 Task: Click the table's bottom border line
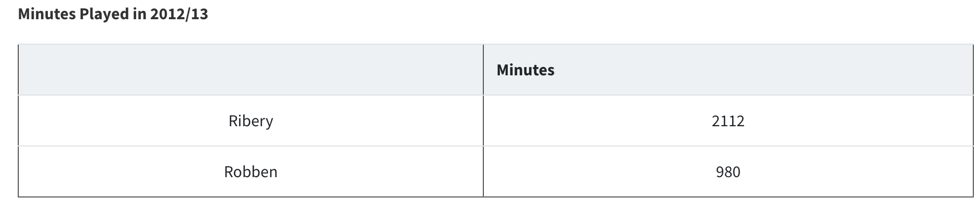pos(364,197)
